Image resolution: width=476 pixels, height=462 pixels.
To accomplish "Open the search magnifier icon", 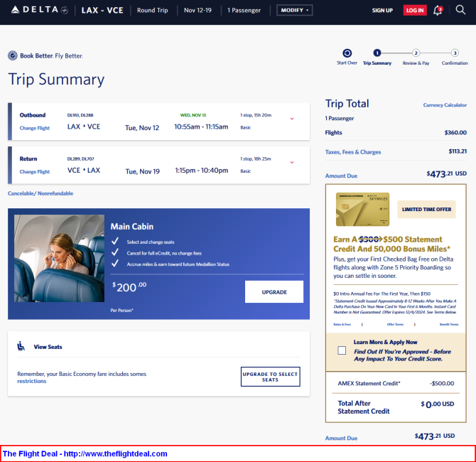I will click(460, 10).
